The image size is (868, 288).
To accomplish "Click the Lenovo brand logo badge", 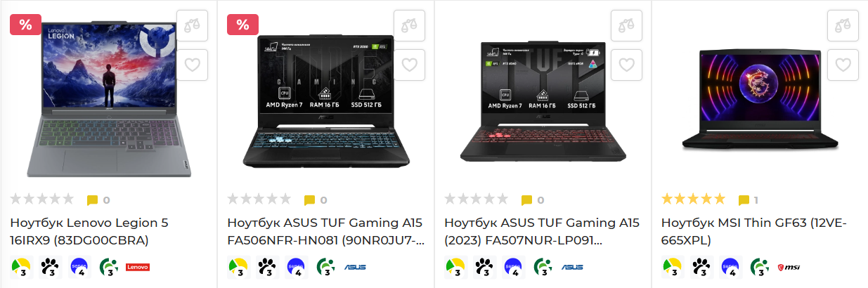I will (138, 268).
